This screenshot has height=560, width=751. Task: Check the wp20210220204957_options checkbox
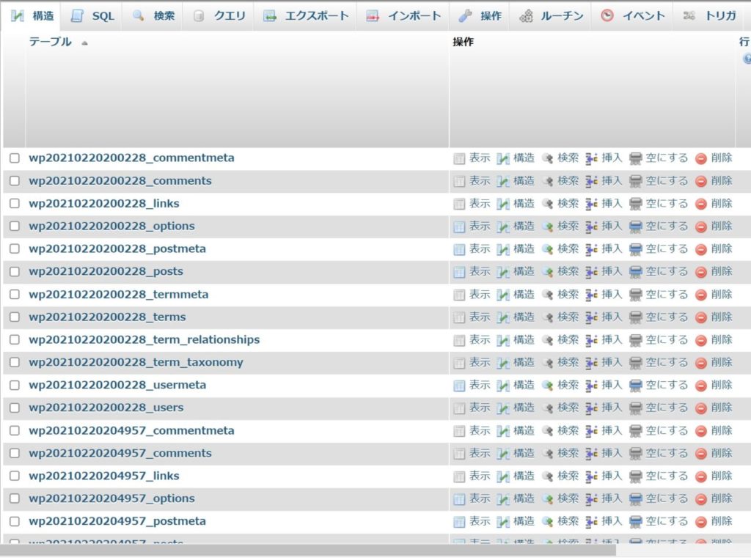click(15, 498)
